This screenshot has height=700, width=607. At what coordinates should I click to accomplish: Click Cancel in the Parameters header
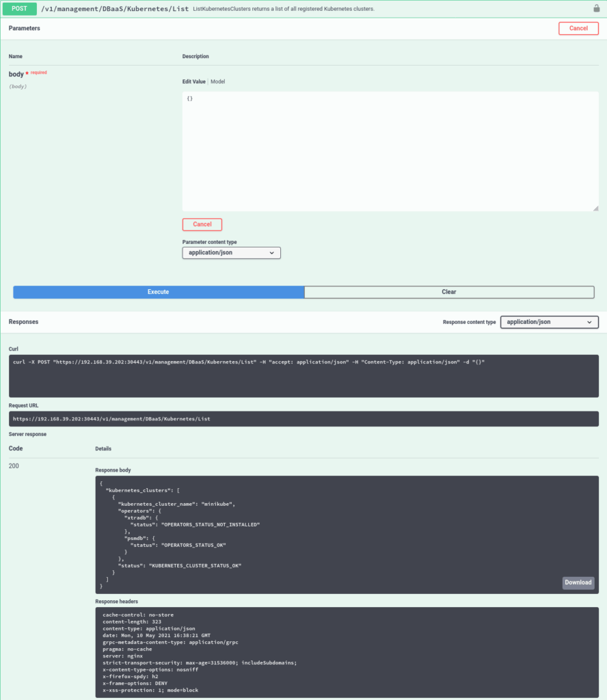click(x=578, y=28)
